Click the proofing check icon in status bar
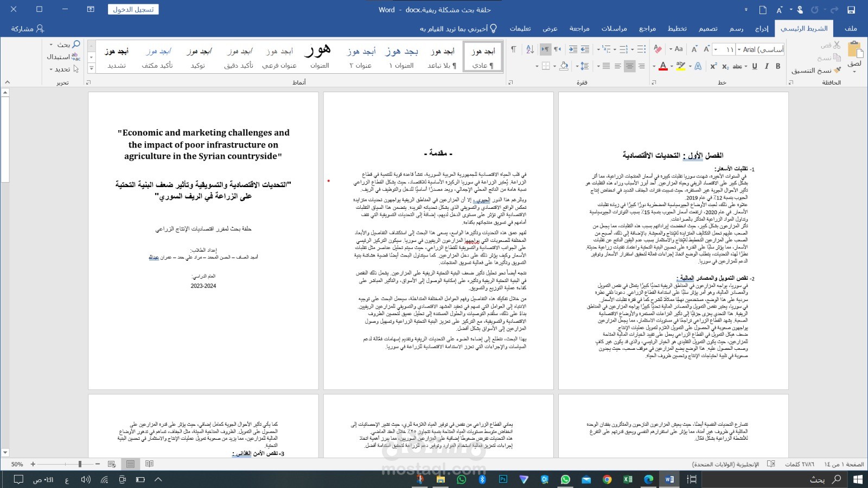The height and width of the screenshot is (488, 868). (x=770, y=464)
